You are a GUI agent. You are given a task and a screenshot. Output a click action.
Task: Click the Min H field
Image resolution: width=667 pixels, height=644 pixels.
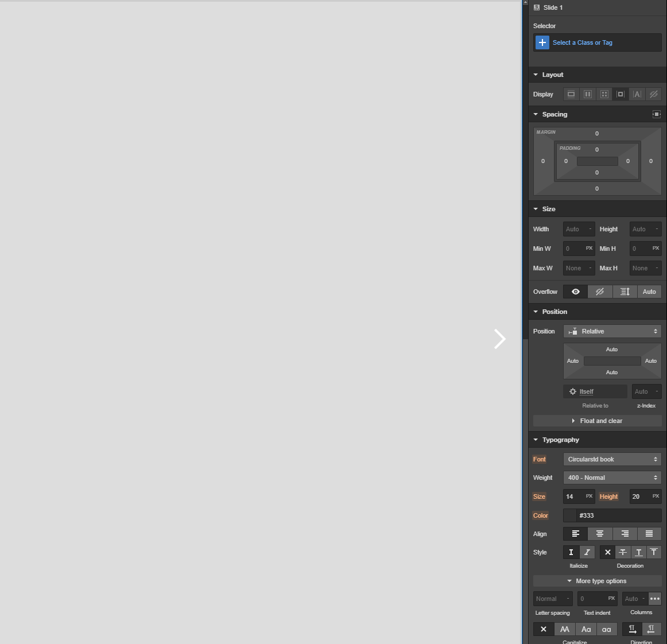point(645,249)
